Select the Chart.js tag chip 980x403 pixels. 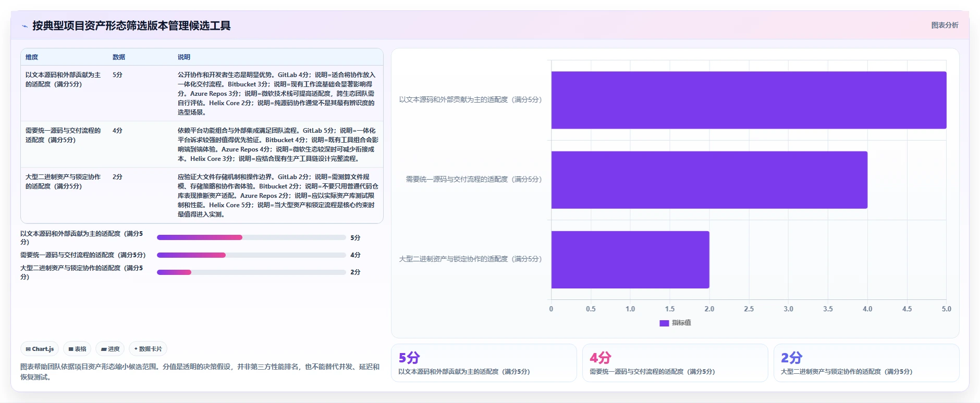(40, 349)
